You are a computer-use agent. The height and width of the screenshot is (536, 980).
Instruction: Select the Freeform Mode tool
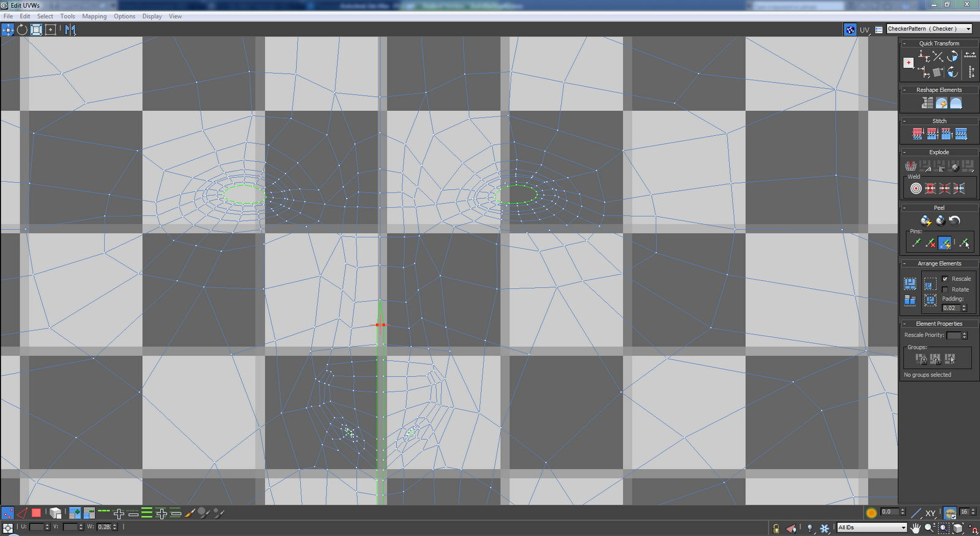coord(50,29)
